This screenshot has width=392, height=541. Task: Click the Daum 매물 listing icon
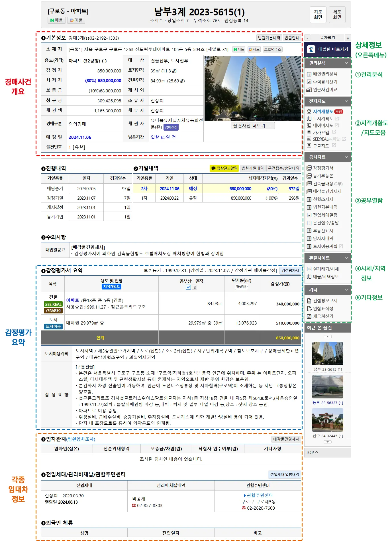76,20
